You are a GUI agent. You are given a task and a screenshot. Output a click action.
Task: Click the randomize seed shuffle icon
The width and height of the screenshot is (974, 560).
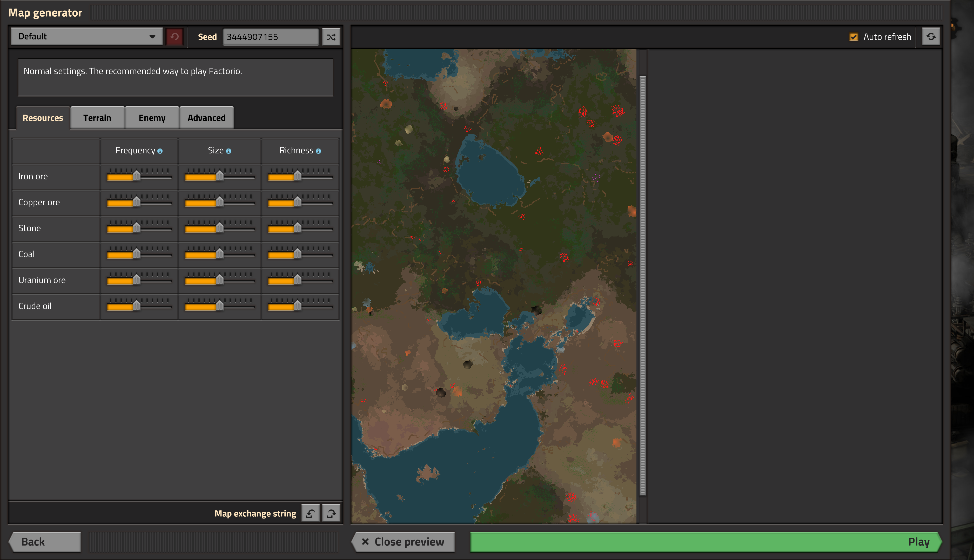[331, 37]
